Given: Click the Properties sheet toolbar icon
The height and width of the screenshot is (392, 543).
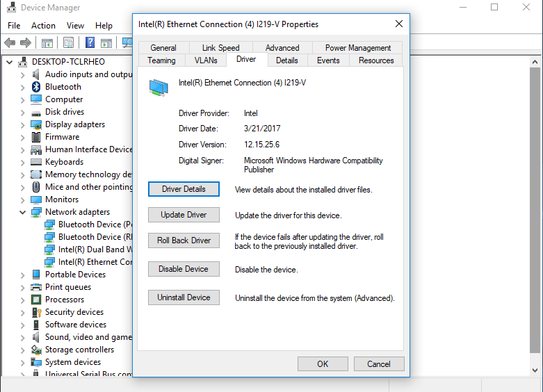Looking at the screenshot, I should 69,43.
